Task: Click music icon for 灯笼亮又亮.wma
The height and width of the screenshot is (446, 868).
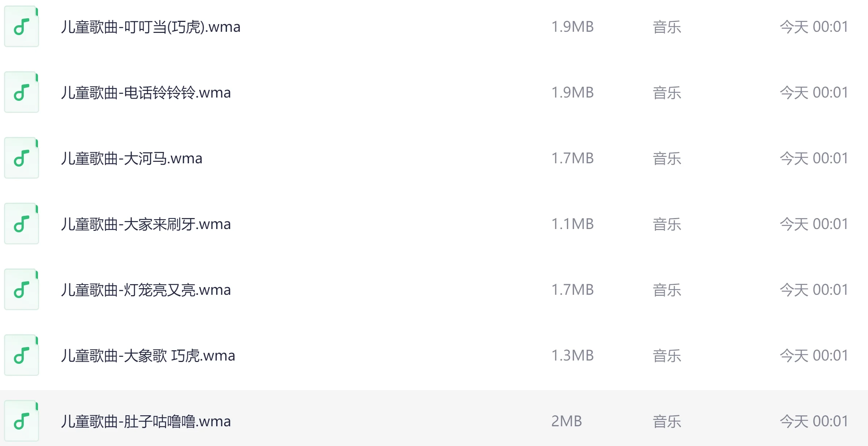Action: tap(22, 290)
